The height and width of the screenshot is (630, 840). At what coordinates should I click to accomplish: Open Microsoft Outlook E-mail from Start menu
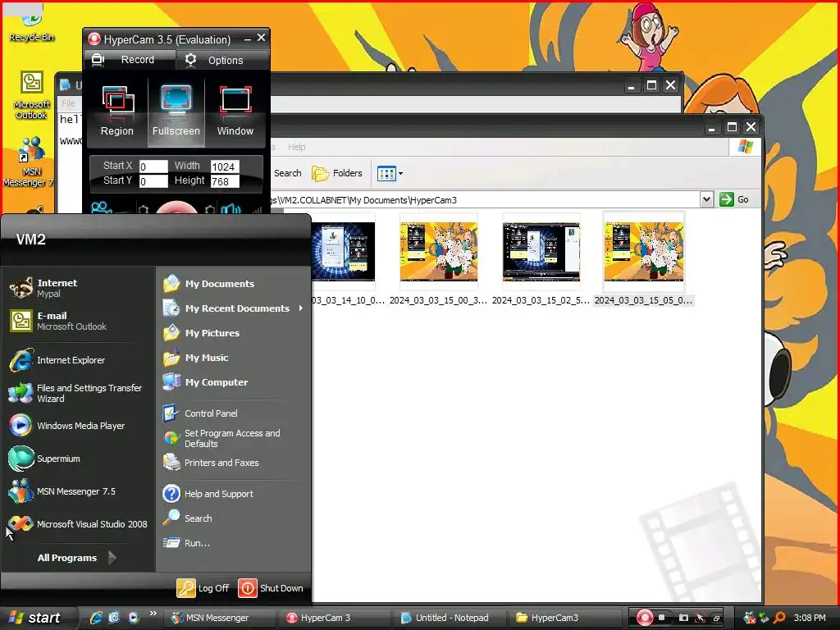pyautogui.click(x=78, y=321)
